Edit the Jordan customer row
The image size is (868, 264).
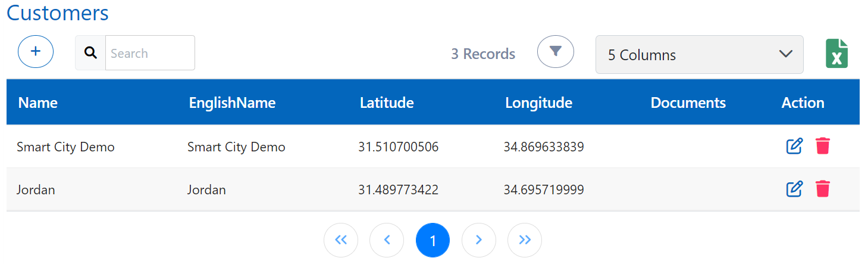[794, 190]
